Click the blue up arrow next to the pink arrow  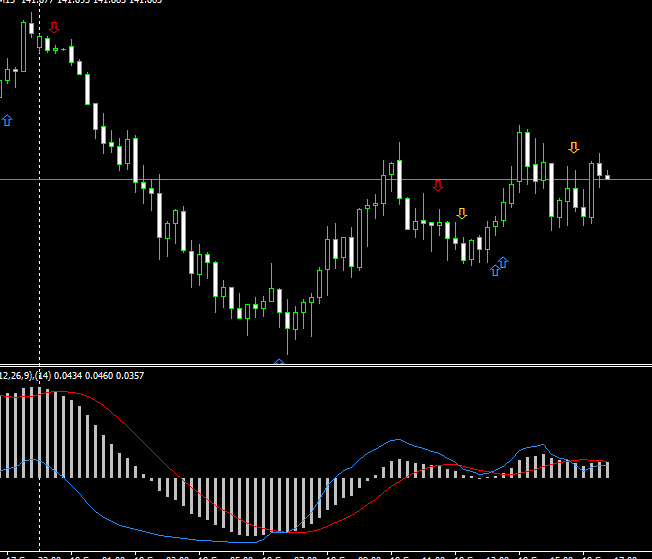503,262
